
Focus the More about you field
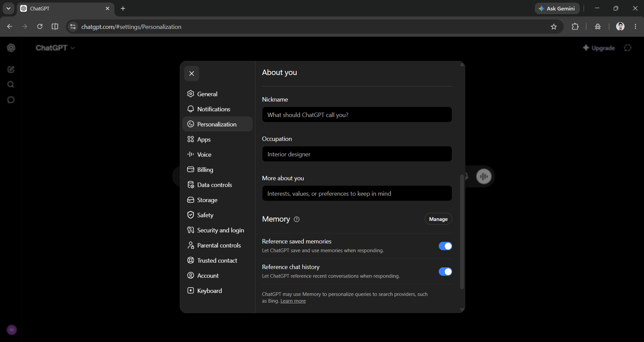357,193
